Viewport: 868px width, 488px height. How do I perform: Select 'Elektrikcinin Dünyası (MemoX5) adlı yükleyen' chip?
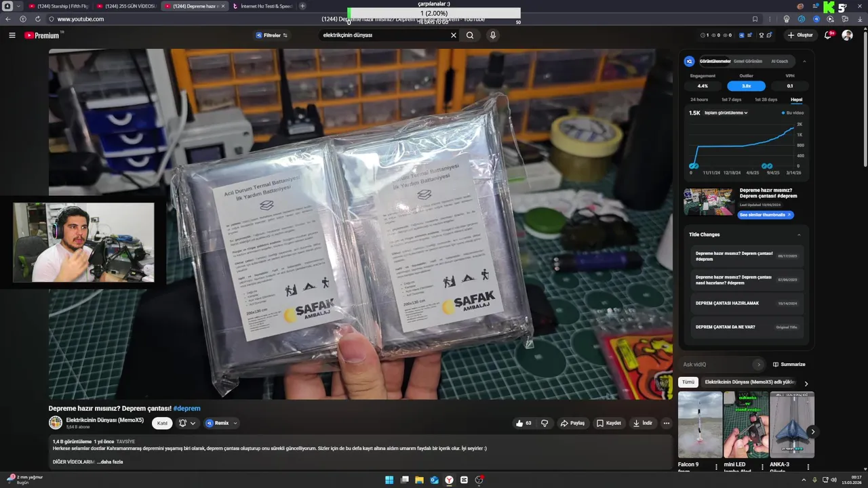(x=750, y=382)
